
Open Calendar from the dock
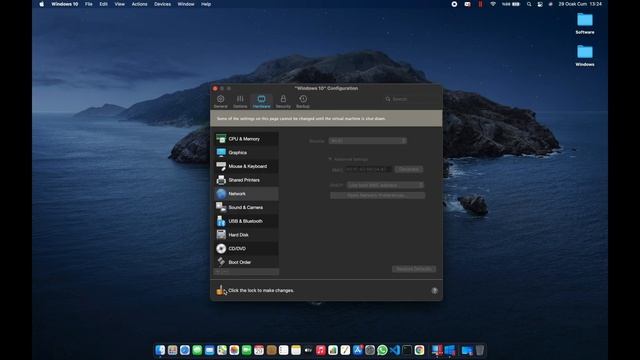click(259, 350)
